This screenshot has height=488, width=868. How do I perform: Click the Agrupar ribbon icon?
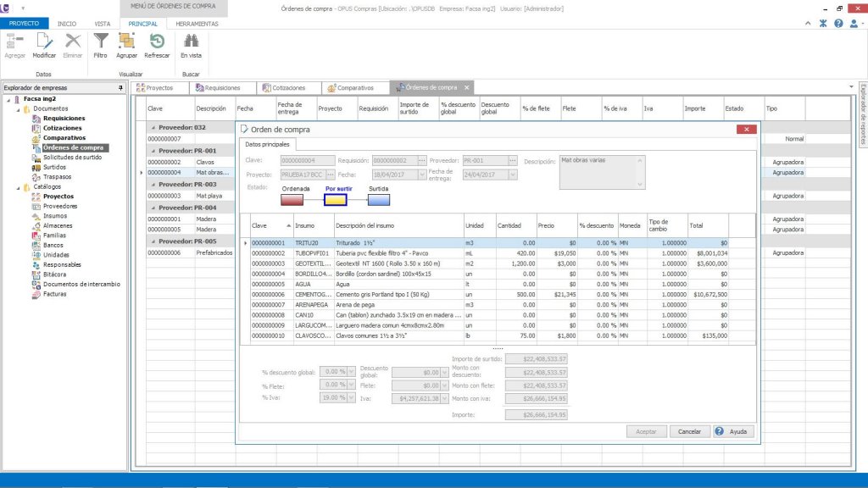[126, 42]
